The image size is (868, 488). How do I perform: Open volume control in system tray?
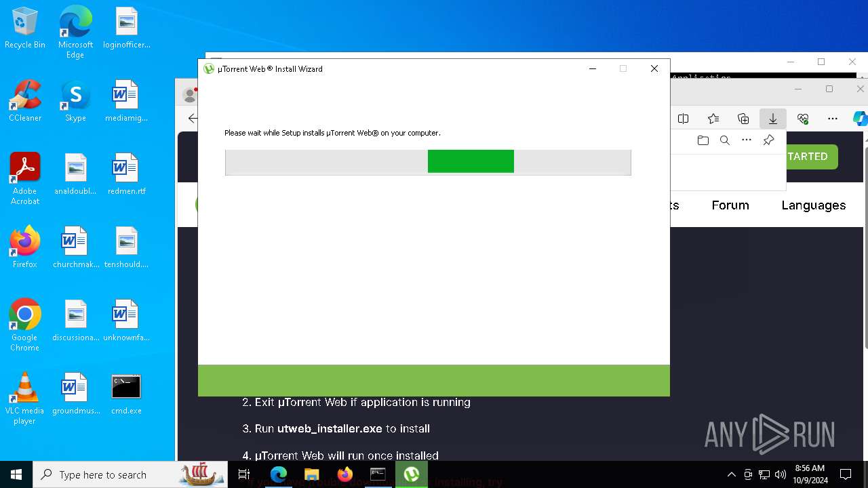(781, 474)
